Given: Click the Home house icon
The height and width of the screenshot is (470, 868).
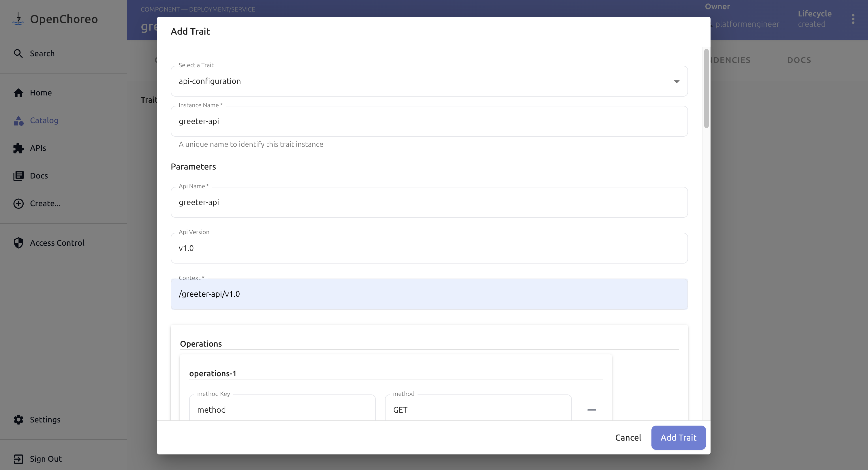Looking at the screenshot, I should click(x=18, y=93).
